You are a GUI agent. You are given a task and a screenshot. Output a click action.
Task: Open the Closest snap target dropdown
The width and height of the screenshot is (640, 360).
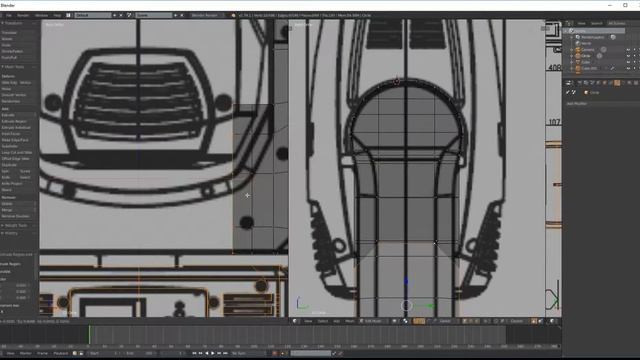pyautogui.click(x=519, y=321)
